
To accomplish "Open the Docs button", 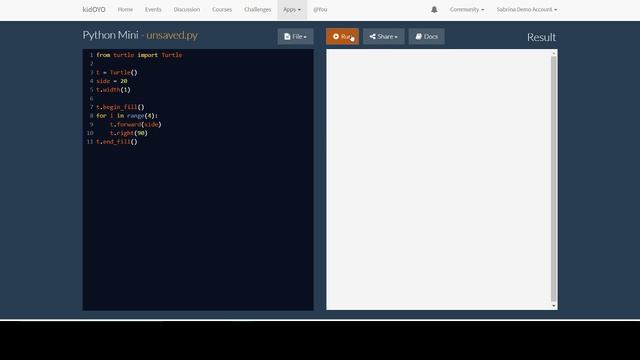I will tap(427, 36).
